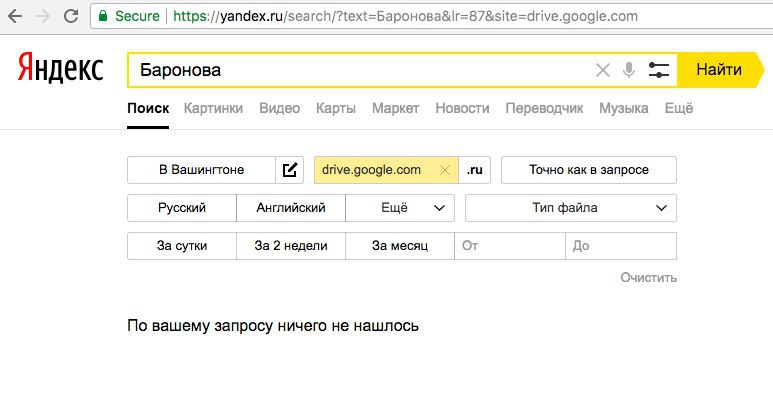773x408 pixels.
Task: Click the Очистить link
Action: pyautogui.click(x=648, y=277)
